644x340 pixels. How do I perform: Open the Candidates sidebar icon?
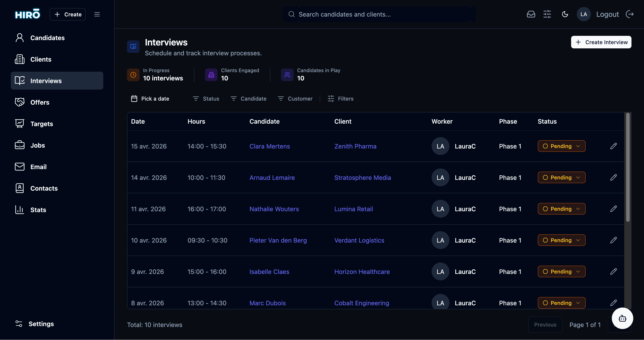tap(19, 38)
